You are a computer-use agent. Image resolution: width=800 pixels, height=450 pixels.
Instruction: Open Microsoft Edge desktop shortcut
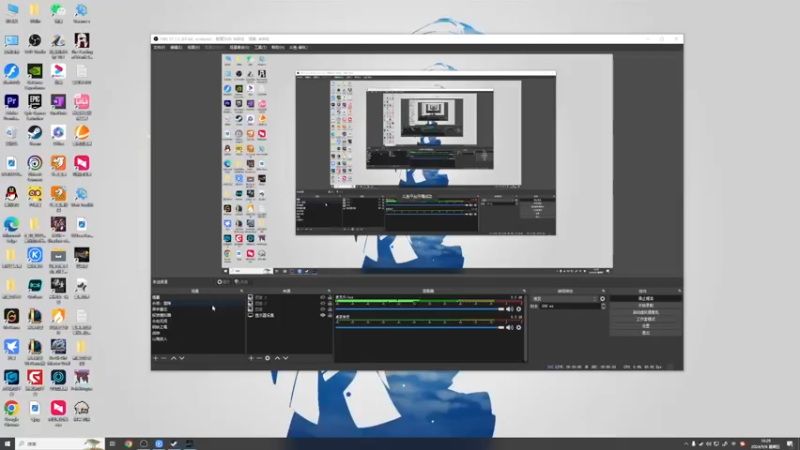coord(11,228)
